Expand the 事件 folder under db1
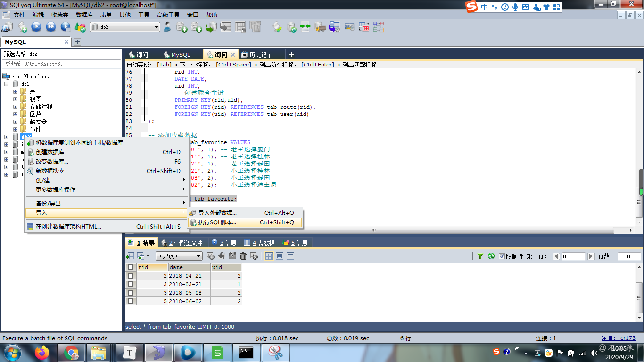Image resolution: width=644 pixels, height=362 pixels. point(15,129)
